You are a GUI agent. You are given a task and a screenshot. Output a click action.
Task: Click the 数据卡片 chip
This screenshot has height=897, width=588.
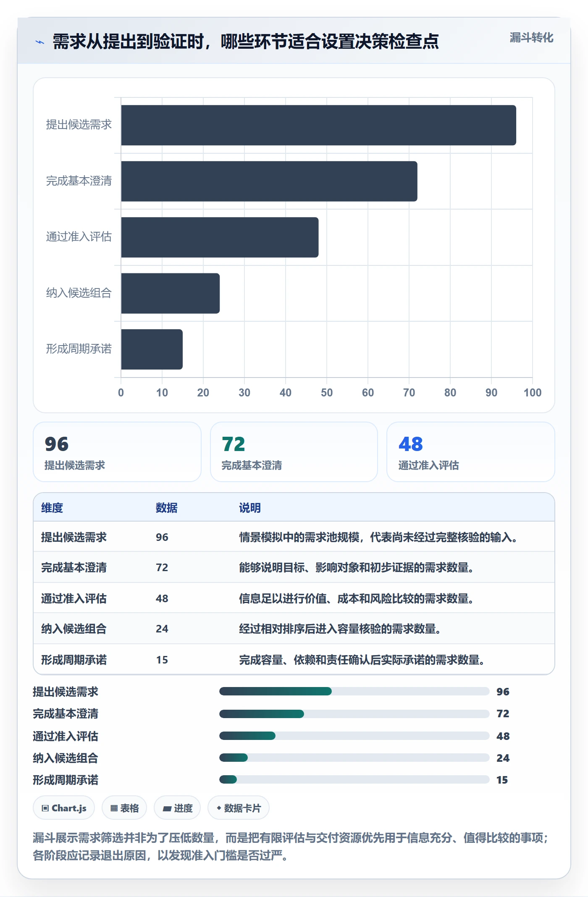pyautogui.click(x=239, y=808)
